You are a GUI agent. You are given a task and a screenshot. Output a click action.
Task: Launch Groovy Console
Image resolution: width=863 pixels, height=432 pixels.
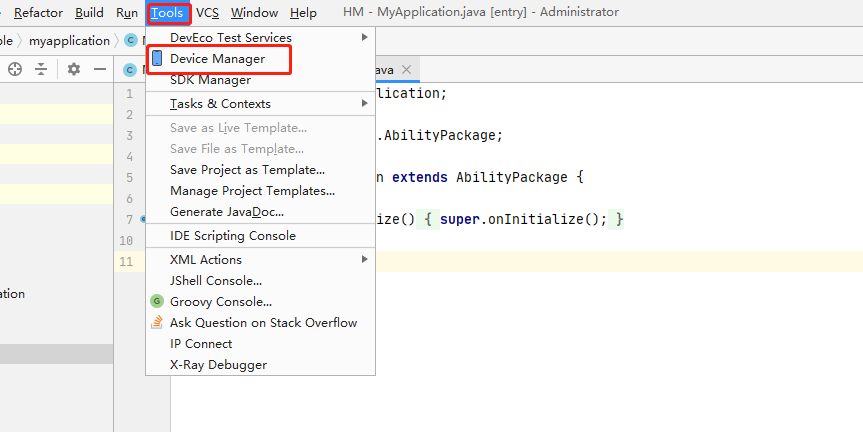click(x=260, y=302)
